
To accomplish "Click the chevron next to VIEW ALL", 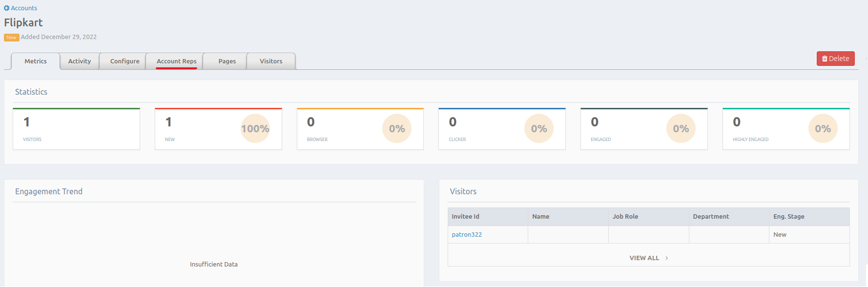I will click(x=667, y=258).
